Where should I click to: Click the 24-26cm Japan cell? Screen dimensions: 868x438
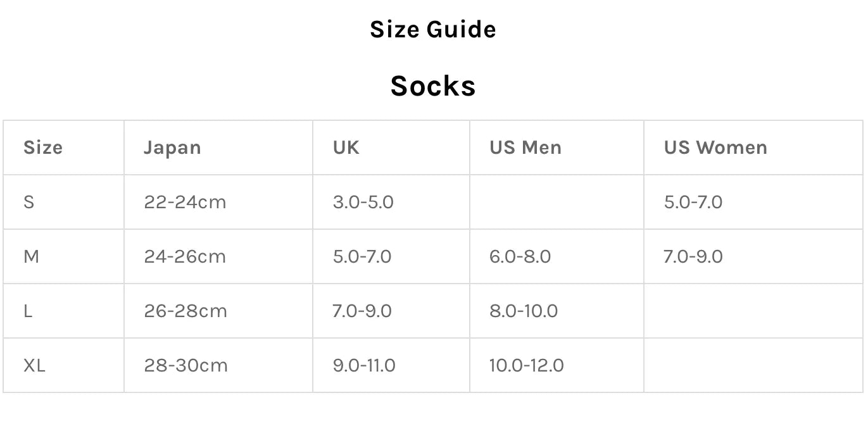click(185, 256)
